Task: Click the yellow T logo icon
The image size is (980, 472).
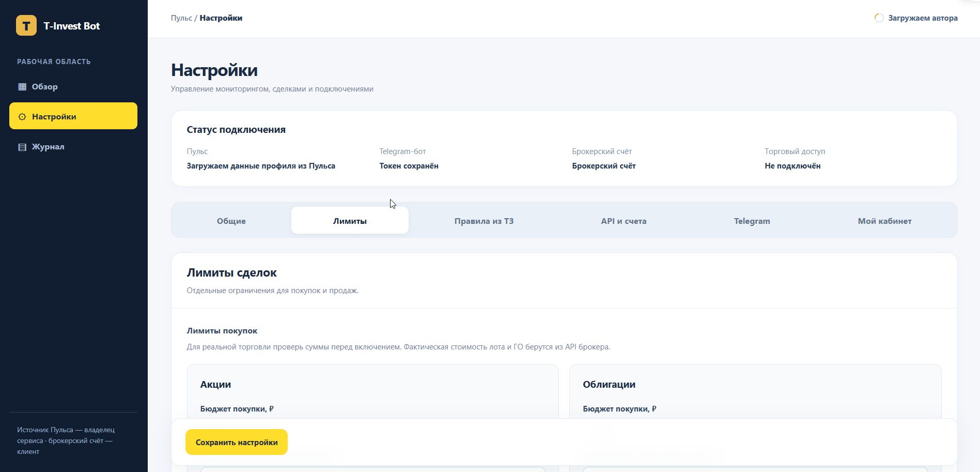Action: pyautogui.click(x=26, y=25)
